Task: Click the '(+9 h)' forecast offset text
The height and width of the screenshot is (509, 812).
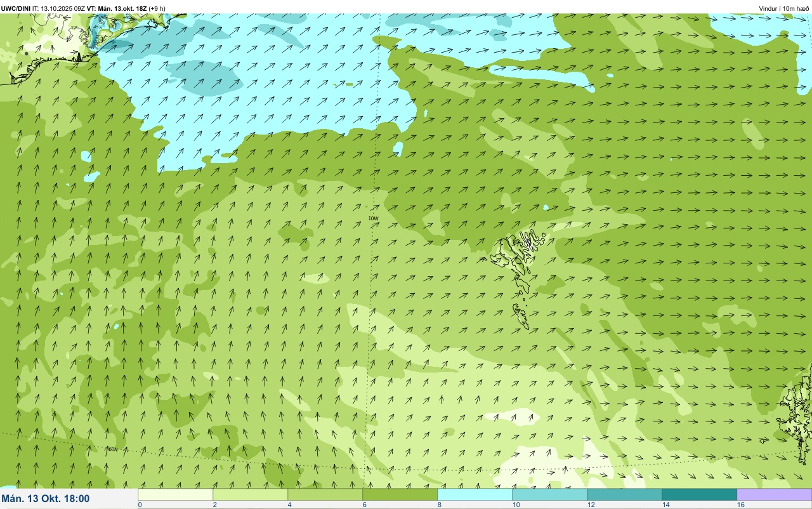Action: [x=157, y=8]
